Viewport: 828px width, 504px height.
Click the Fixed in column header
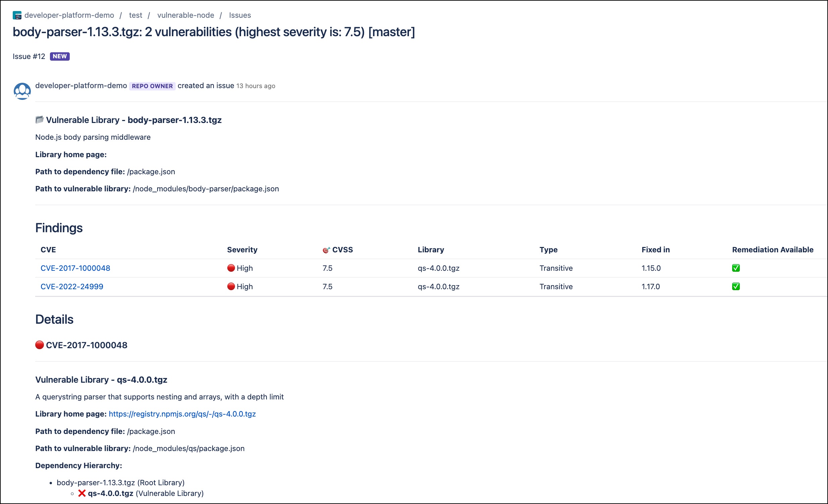(656, 250)
